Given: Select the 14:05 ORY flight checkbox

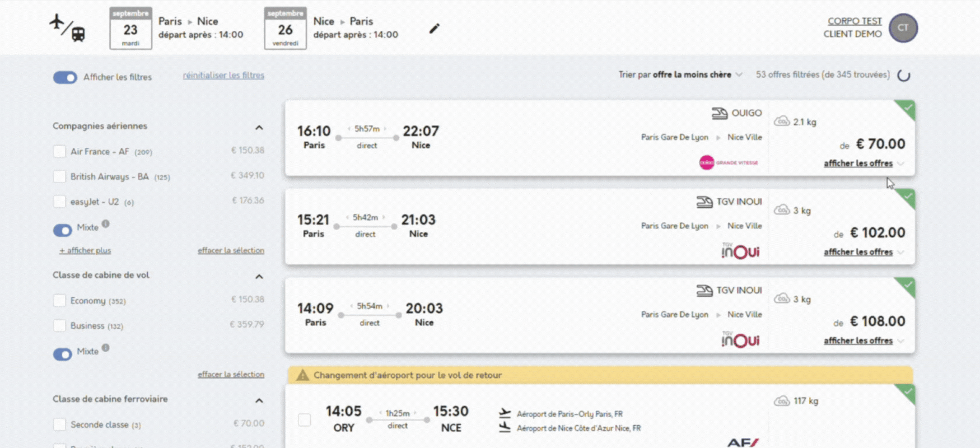Looking at the screenshot, I should pyautogui.click(x=304, y=420).
